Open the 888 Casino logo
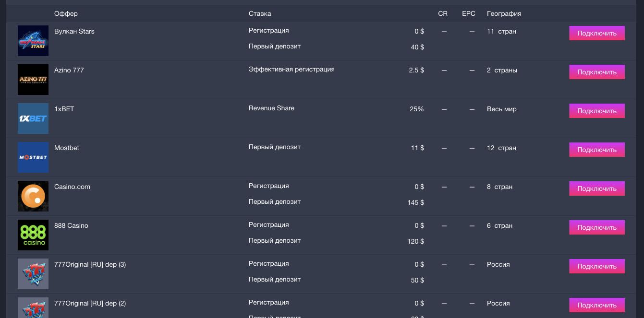 tap(33, 235)
